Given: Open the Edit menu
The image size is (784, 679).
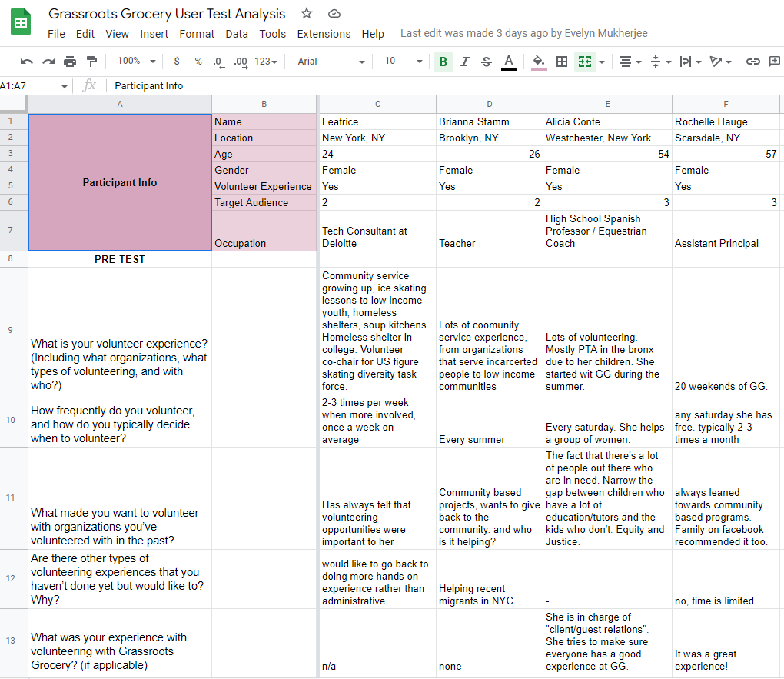Looking at the screenshot, I should [x=85, y=34].
